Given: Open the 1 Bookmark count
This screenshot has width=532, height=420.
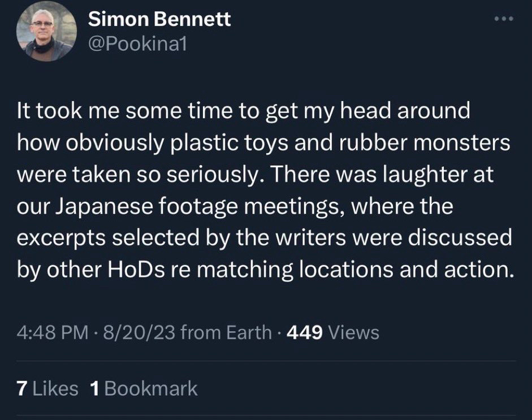Looking at the screenshot, I should pos(95,388).
